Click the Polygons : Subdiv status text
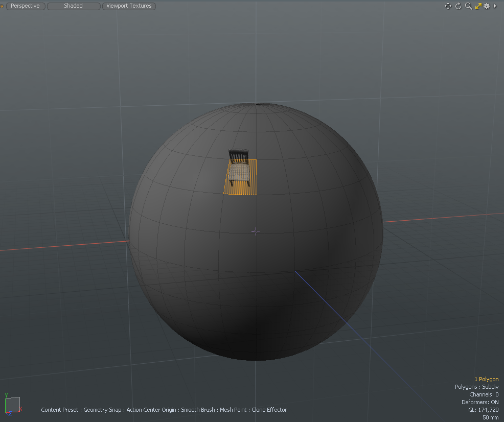The height and width of the screenshot is (422, 504). (x=476, y=387)
